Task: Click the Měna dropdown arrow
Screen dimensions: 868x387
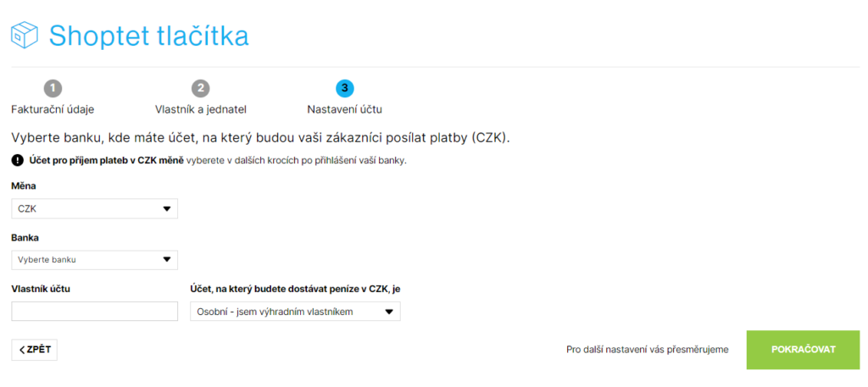Action: (x=167, y=209)
